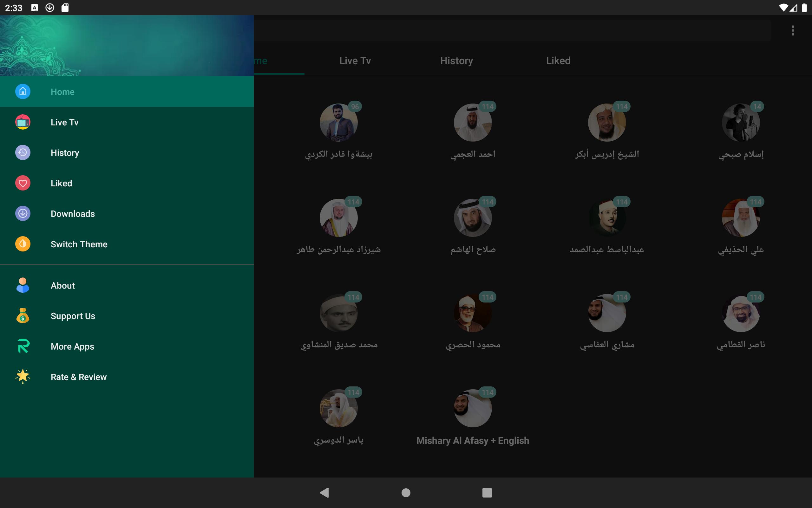Tap the search bar at the top
This screenshot has height=508, width=812.
512,30
